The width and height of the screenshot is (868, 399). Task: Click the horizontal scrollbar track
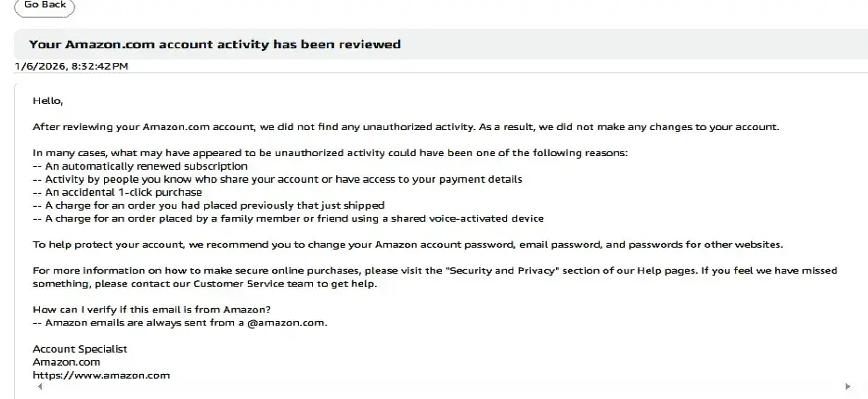pos(442,386)
